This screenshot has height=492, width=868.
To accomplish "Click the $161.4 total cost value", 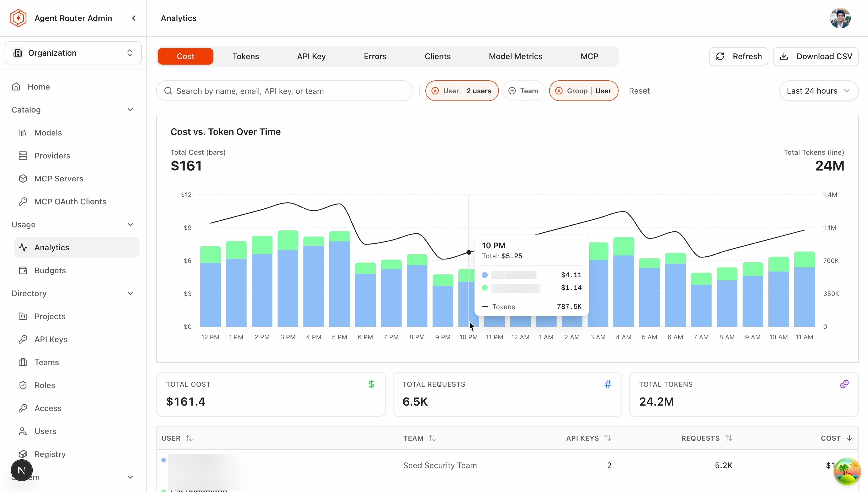I will [x=185, y=402].
